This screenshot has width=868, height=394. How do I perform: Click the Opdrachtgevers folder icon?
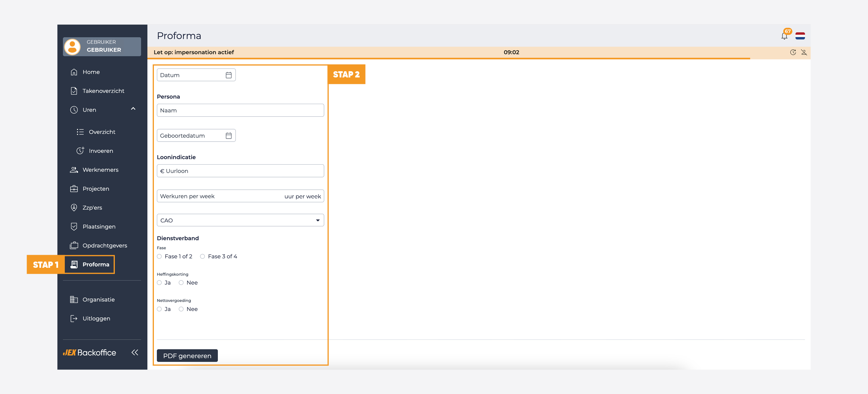[x=74, y=245]
